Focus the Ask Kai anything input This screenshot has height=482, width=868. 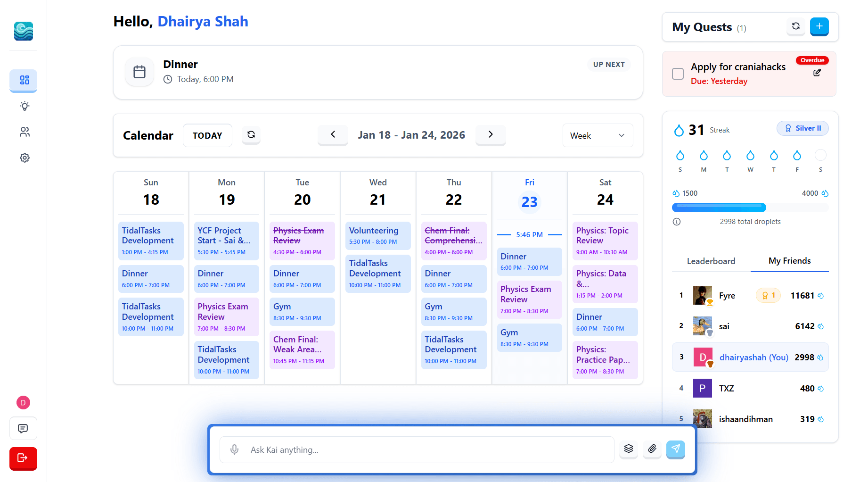tap(424, 450)
